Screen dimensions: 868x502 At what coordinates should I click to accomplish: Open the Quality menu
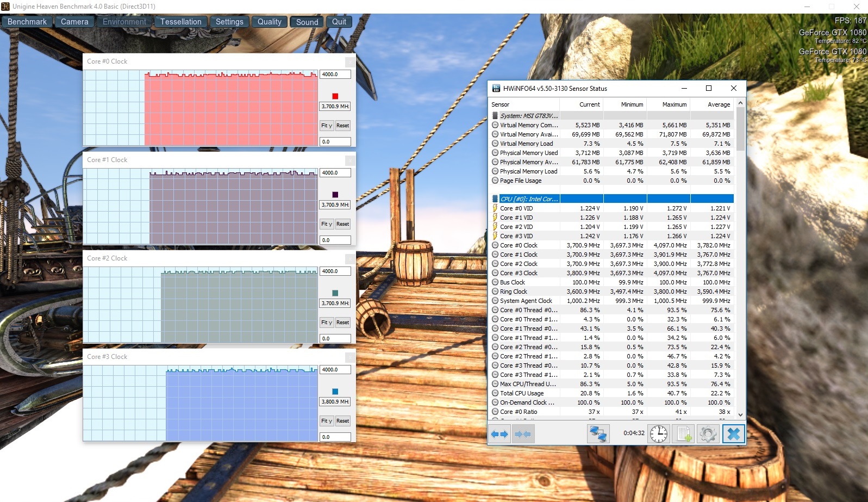270,22
